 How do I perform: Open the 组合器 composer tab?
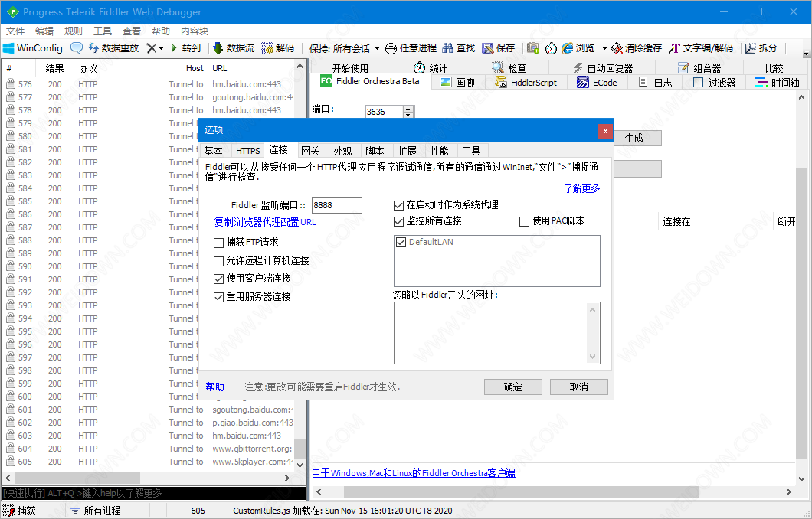(x=699, y=68)
